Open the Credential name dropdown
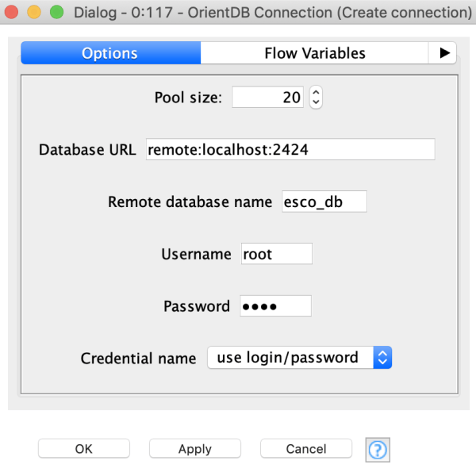 point(300,358)
